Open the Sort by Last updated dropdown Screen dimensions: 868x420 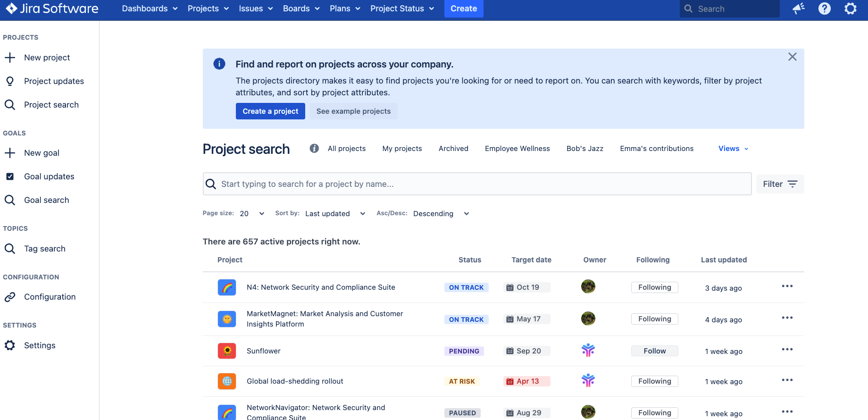pos(335,214)
